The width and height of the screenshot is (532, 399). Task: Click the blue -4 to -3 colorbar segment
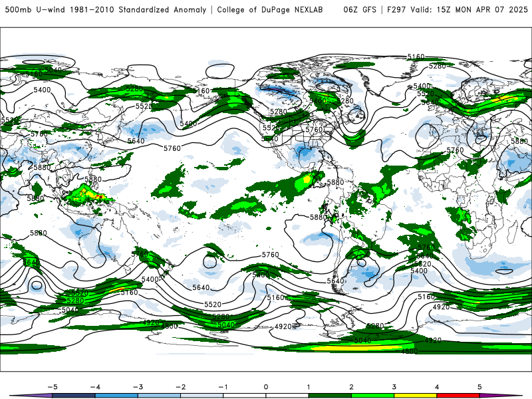tap(116, 396)
